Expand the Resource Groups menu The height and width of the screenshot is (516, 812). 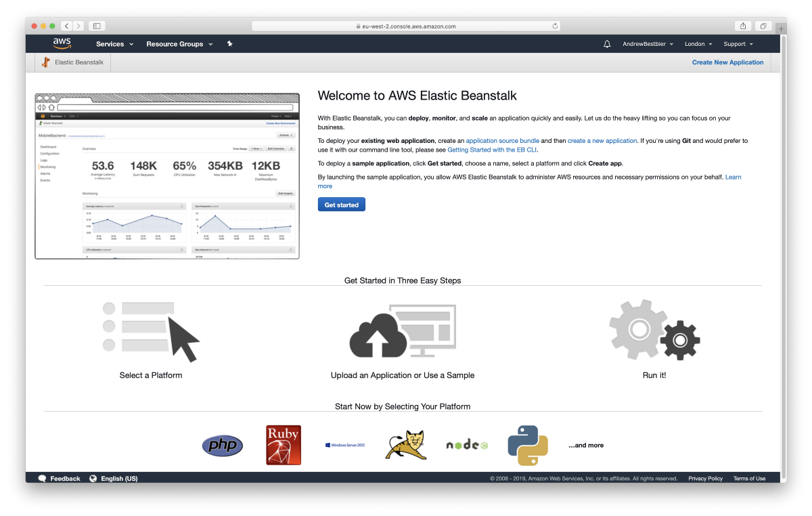pyautogui.click(x=179, y=44)
